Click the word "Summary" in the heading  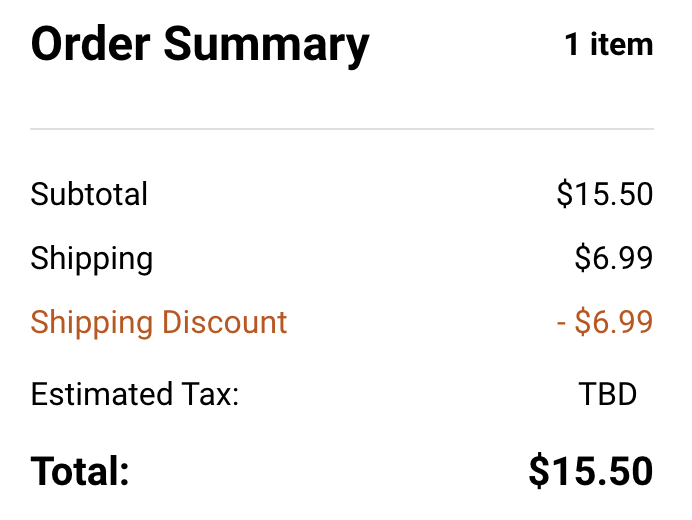(x=266, y=47)
